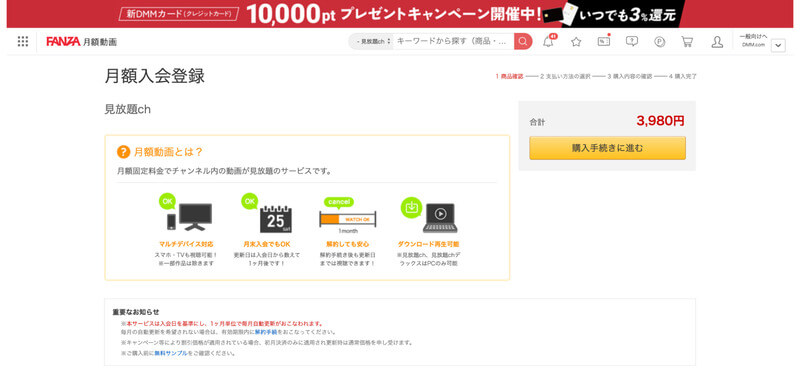Click 解約しても安心 label
The height and width of the screenshot is (377, 800).
347,244
